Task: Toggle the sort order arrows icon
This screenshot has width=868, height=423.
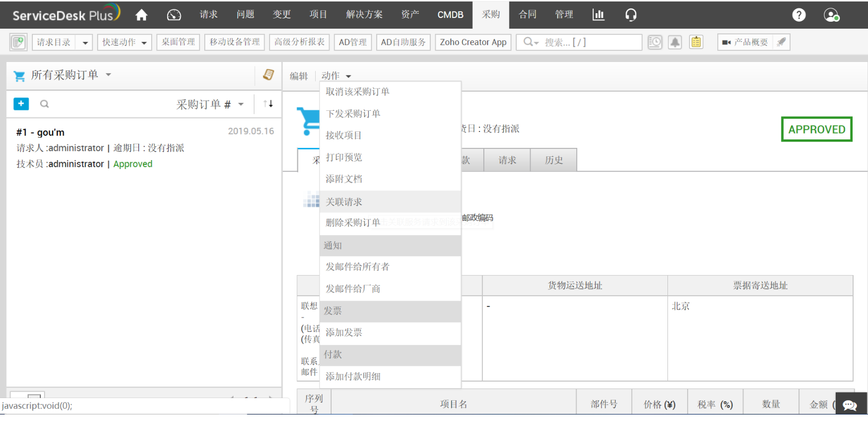Action: coord(268,104)
